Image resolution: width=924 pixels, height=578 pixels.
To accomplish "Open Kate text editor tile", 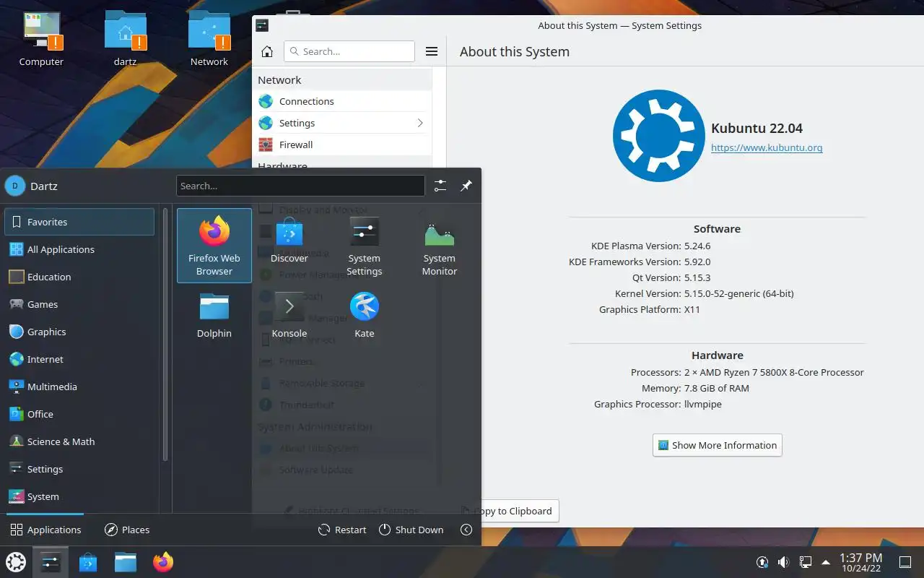I will coord(365,315).
